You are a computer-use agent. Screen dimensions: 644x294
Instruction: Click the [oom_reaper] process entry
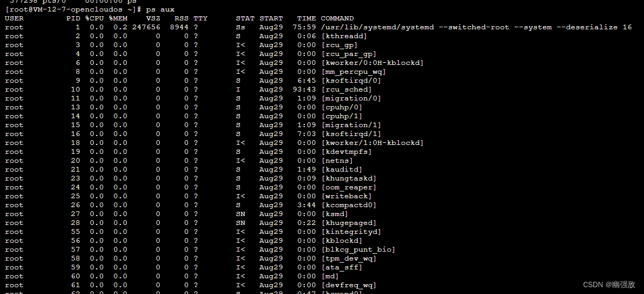tap(348, 187)
